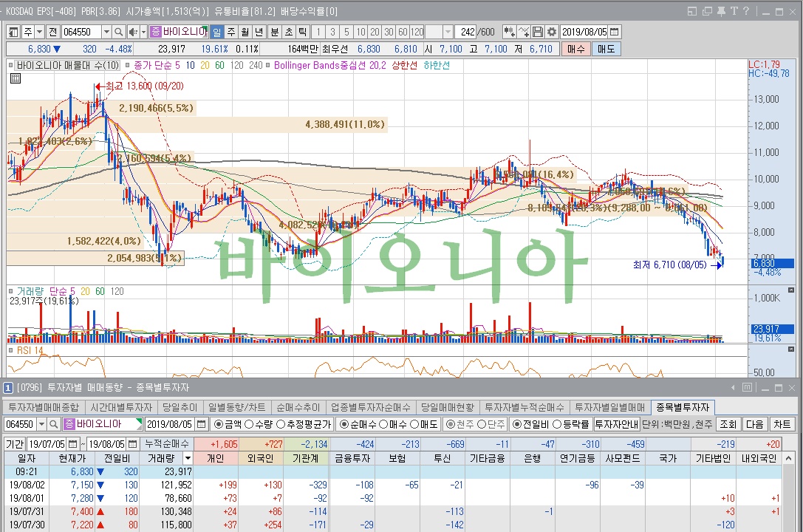Open calendar for period start 19/07/05
This screenshot has height=532, width=803.
[x=72, y=444]
